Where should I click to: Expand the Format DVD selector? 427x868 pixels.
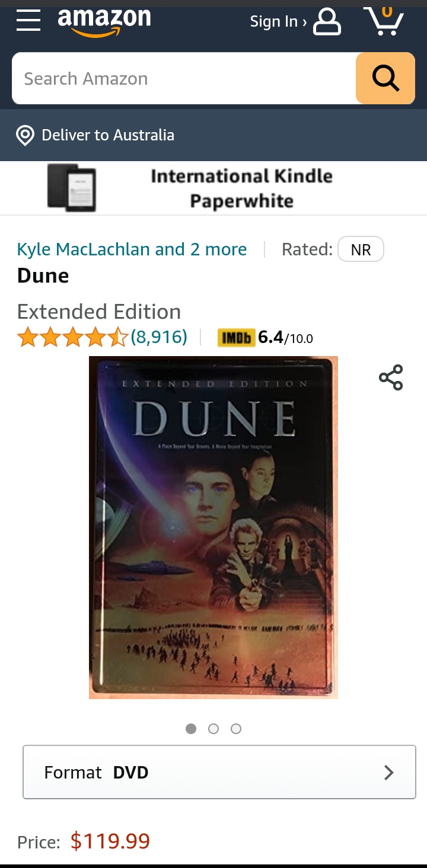219,772
